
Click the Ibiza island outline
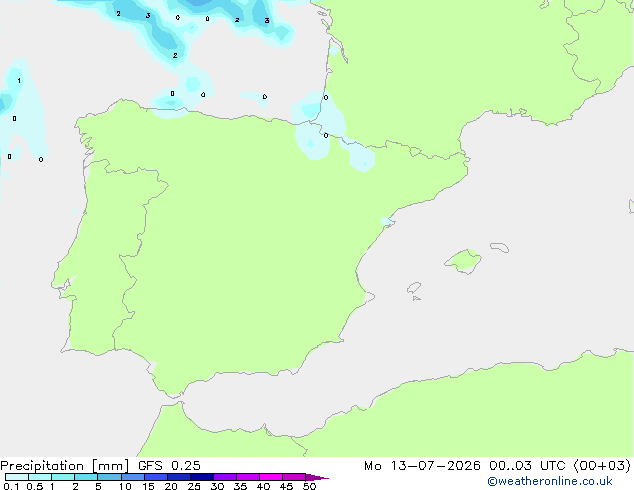pos(414,288)
